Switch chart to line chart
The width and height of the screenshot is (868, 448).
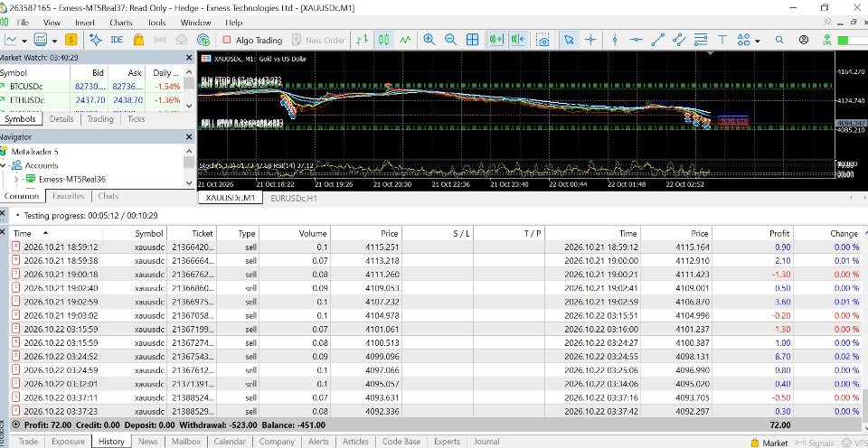click(x=406, y=40)
